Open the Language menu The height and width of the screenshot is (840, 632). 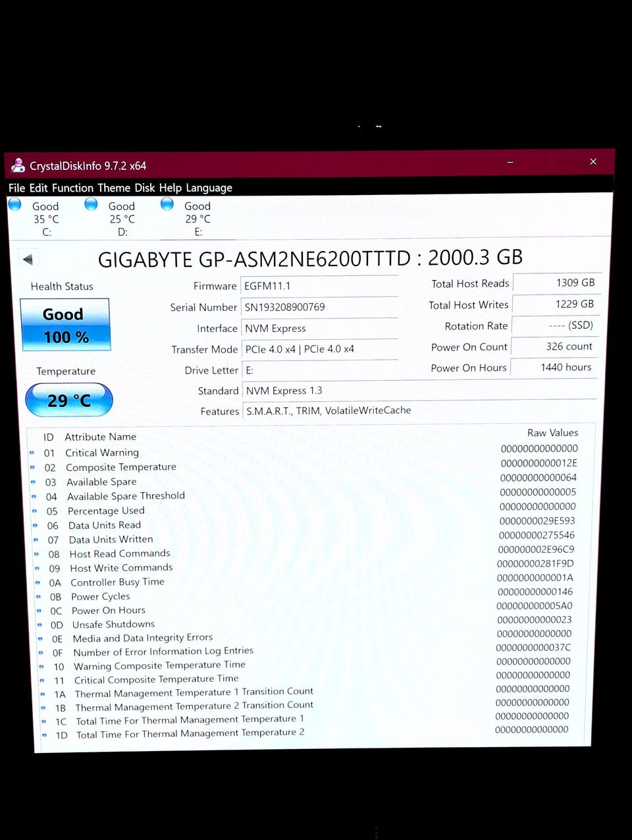[209, 188]
